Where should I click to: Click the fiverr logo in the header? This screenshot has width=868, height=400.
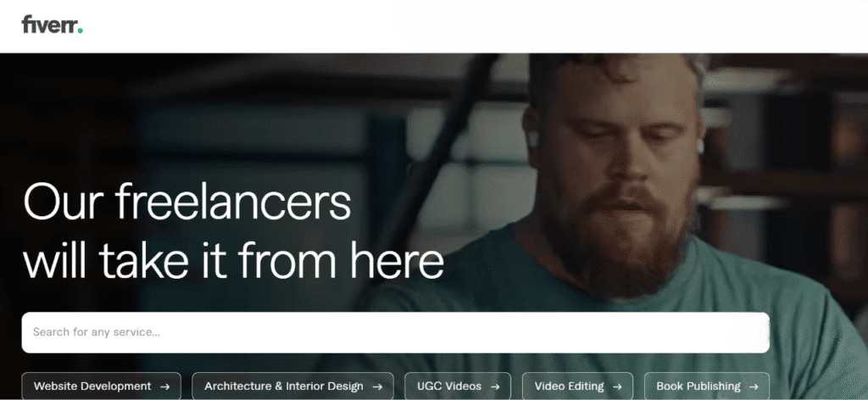[x=52, y=24]
